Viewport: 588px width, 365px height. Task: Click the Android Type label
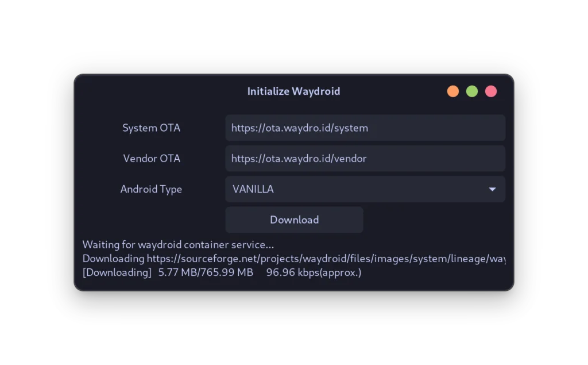pyautogui.click(x=151, y=189)
